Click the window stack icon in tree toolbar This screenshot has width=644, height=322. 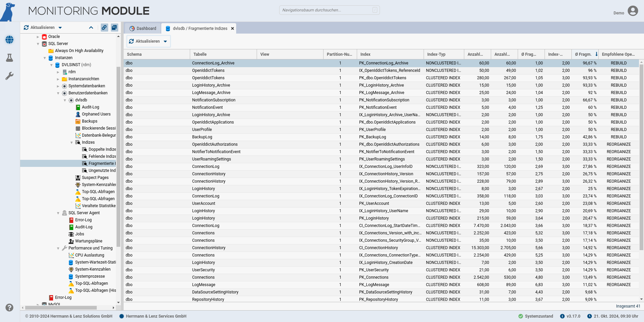point(114,28)
